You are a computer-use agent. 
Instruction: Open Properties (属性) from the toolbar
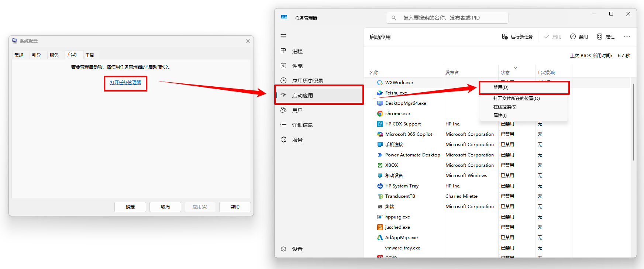[606, 37]
